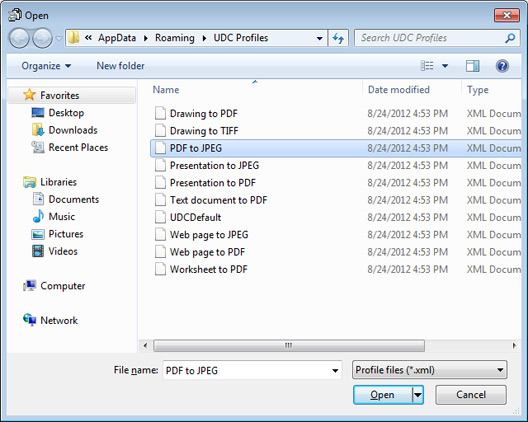The width and height of the screenshot is (528, 422).
Task: Click the Forward navigation arrow button
Action: (42, 38)
